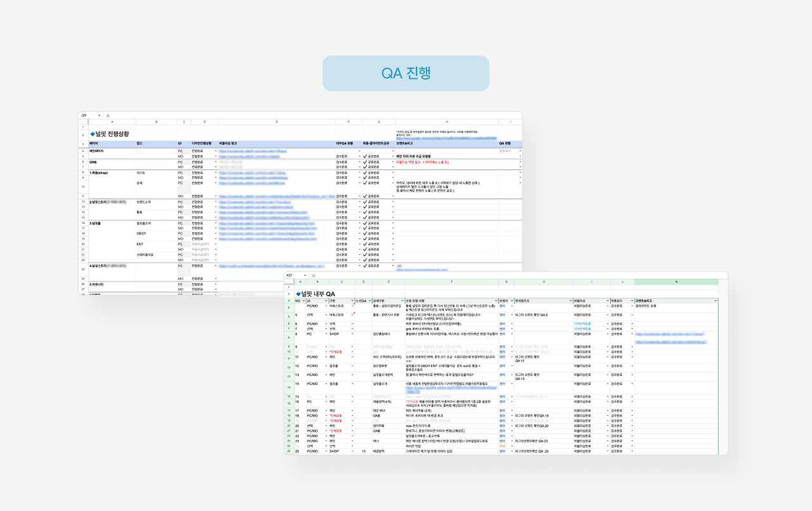The height and width of the screenshot is (511, 812).
Task: Select column H header in 진행상황 sheet
Action: pyautogui.click(x=447, y=121)
